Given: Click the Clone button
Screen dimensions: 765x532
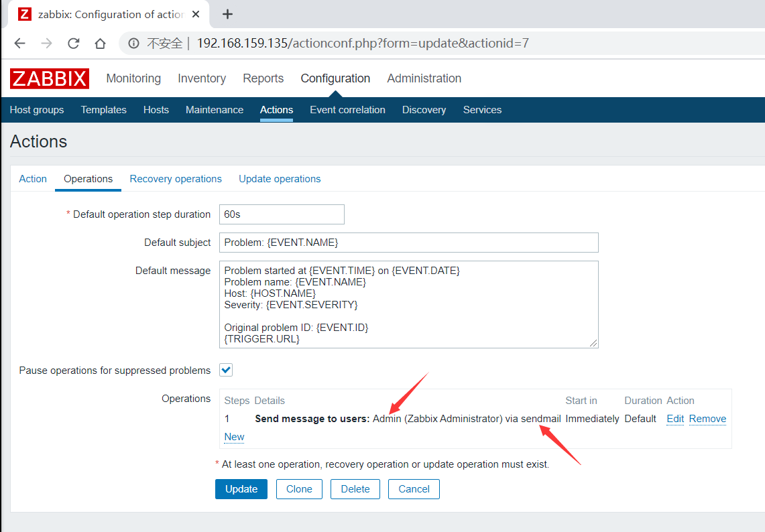Looking at the screenshot, I should (x=299, y=489).
